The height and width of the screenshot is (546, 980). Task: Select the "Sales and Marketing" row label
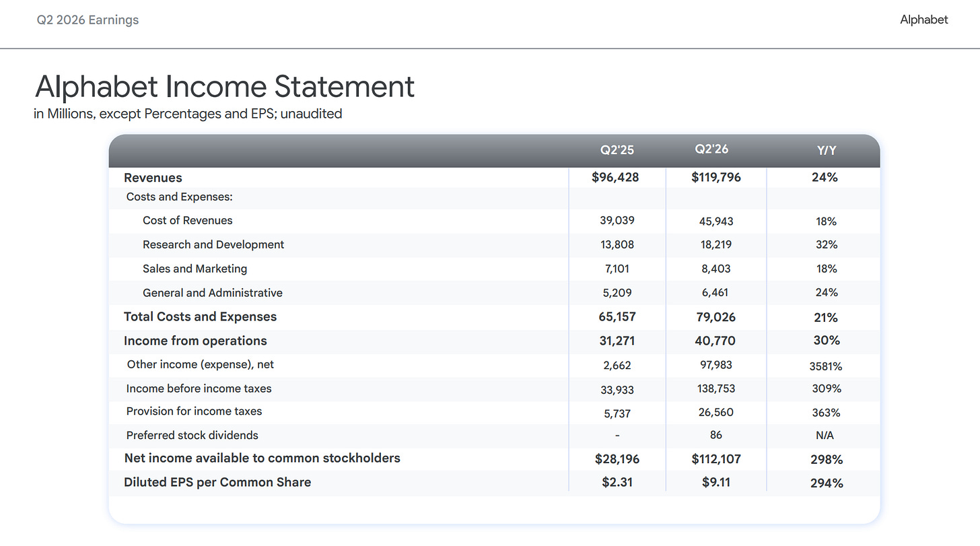pos(195,269)
